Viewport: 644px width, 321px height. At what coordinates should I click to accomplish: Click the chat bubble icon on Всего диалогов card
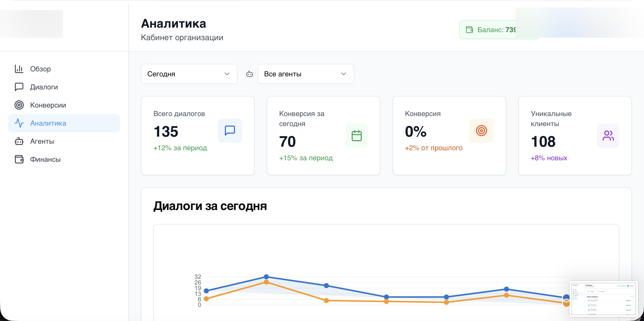[230, 130]
